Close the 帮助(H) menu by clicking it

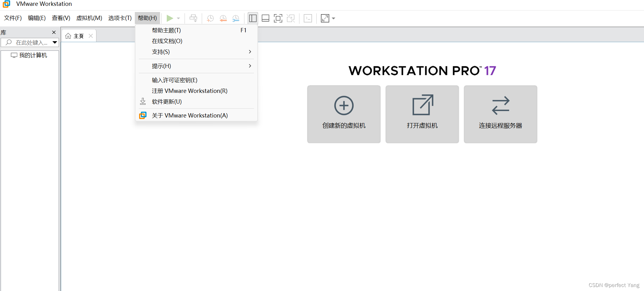147,18
